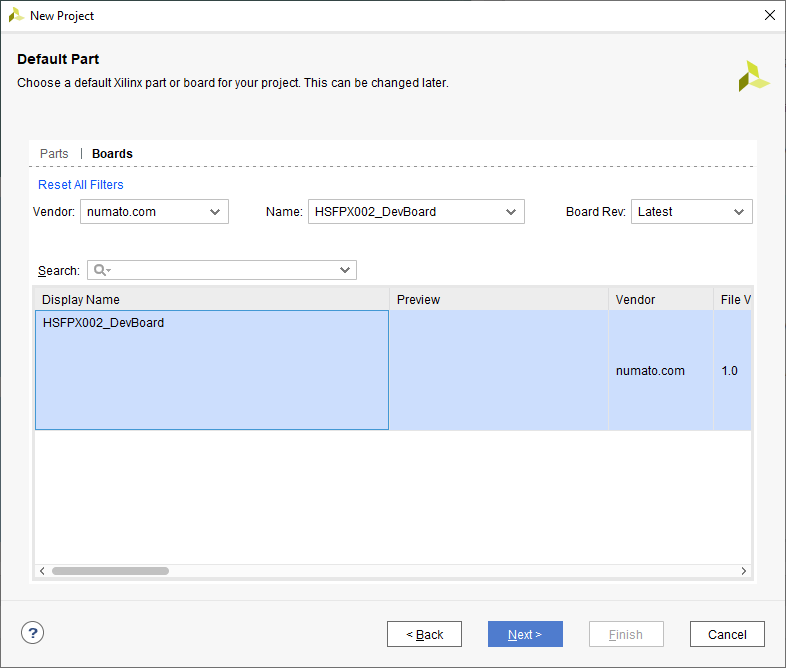Click the search magnifier icon
Image resolution: width=786 pixels, height=668 pixels.
pos(101,270)
